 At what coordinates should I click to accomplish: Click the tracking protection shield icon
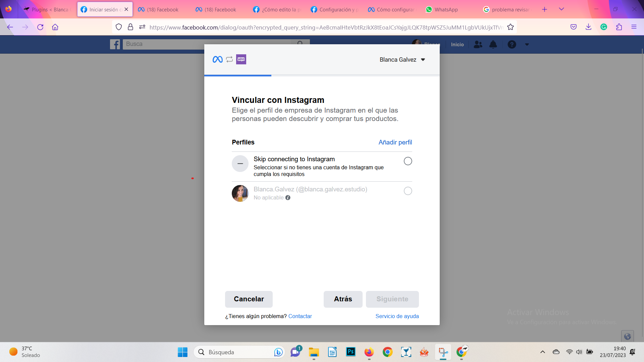(118, 27)
